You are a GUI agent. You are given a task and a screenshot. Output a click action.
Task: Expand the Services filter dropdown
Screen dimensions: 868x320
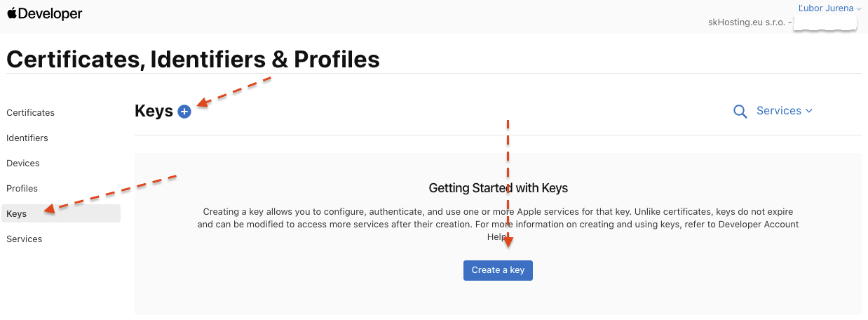tap(784, 111)
